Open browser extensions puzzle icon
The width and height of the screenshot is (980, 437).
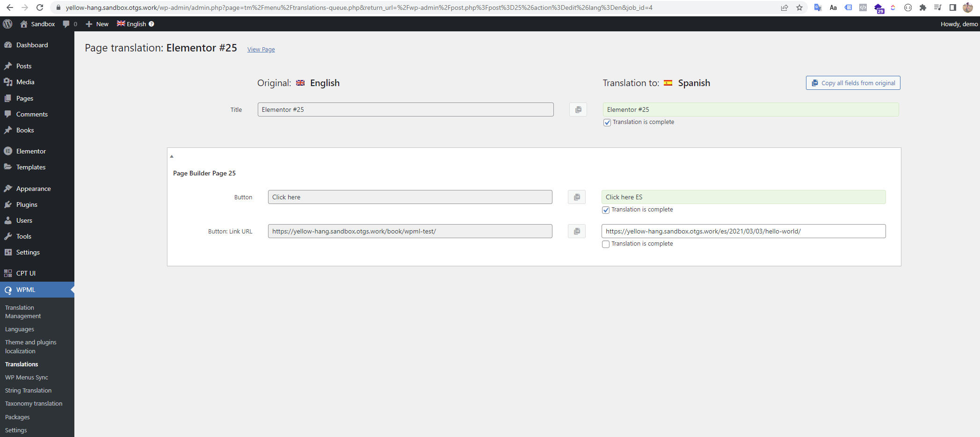923,7
